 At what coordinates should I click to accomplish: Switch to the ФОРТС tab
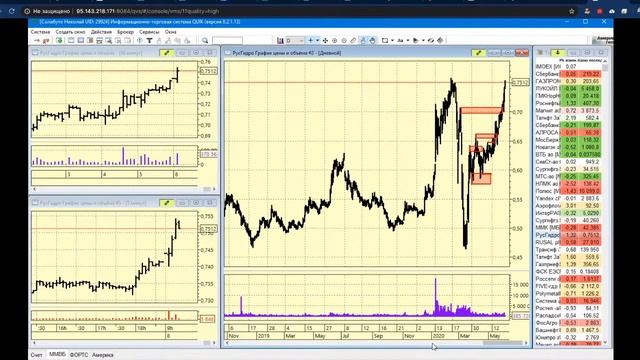[79, 355]
